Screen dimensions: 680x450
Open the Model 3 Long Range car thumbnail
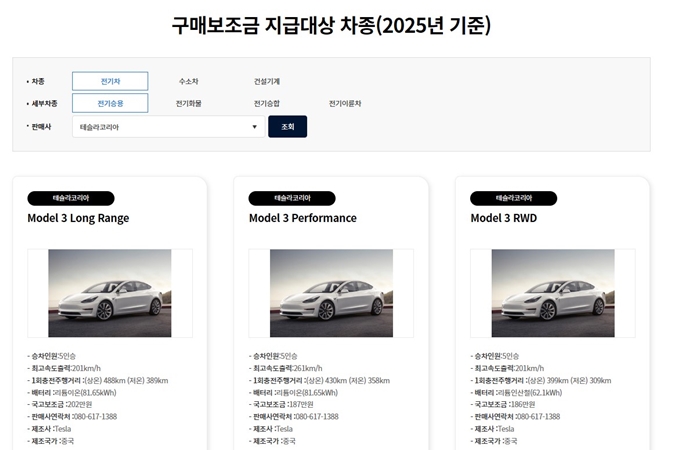(110, 293)
